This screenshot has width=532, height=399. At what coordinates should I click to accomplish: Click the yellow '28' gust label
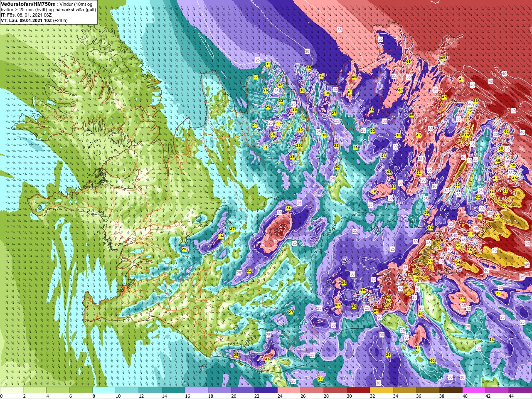tap(184, 249)
